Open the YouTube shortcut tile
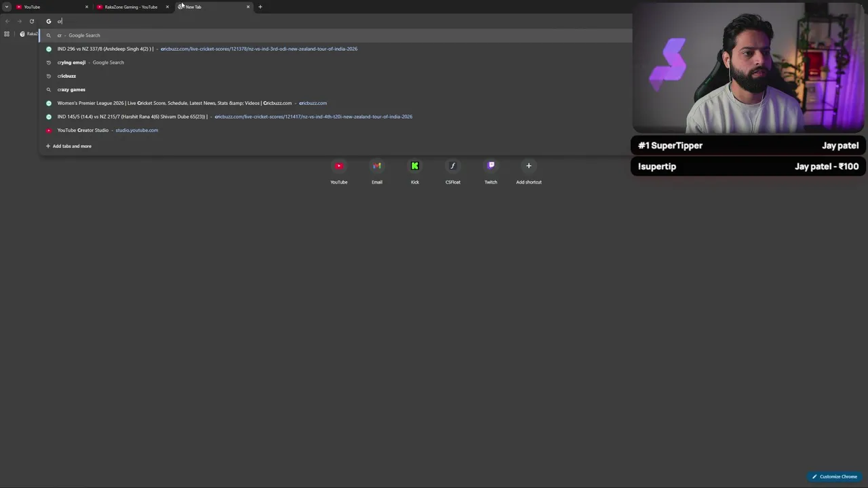868x488 pixels. 339,171
